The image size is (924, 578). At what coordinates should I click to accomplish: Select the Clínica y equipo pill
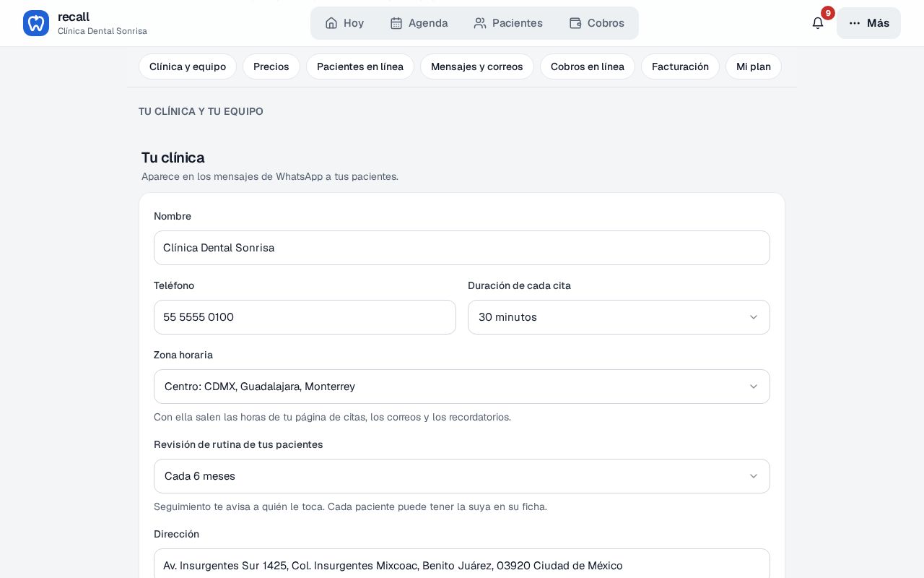[188, 66]
